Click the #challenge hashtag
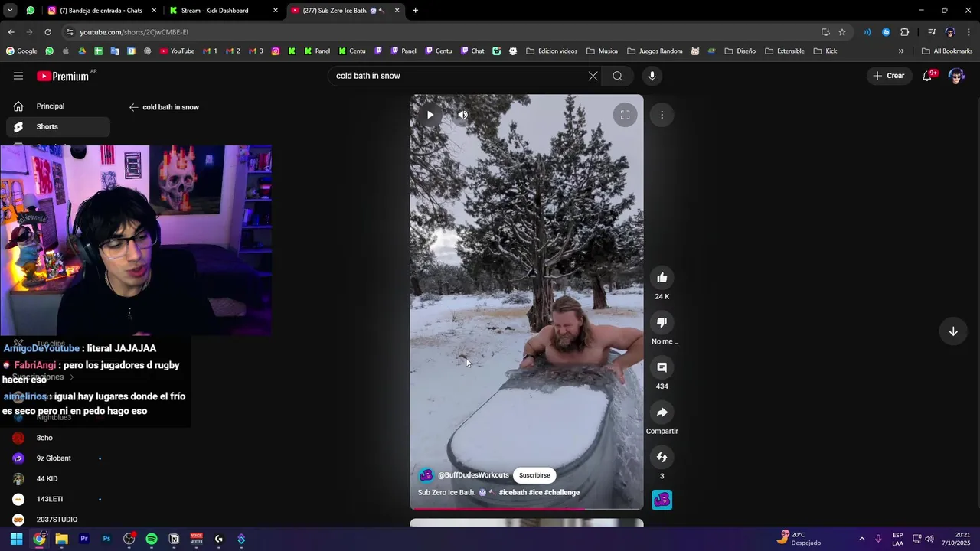Image resolution: width=980 pixels, height=551 pixels. [562, 492]
